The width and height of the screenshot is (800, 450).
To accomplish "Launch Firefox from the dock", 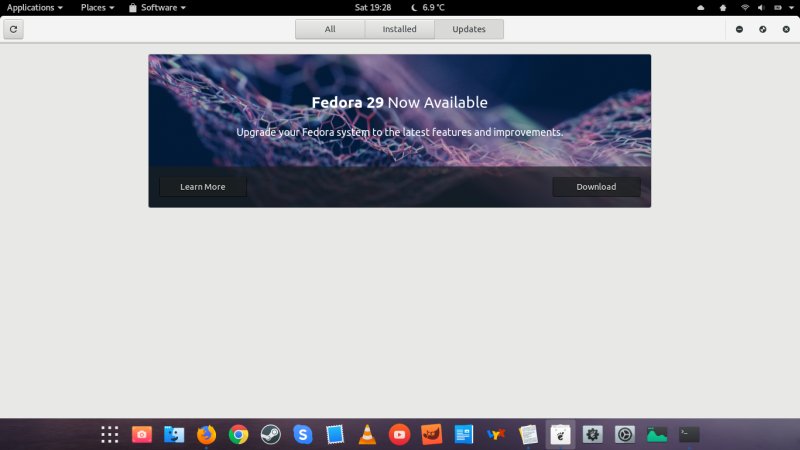I will point(206,435).
